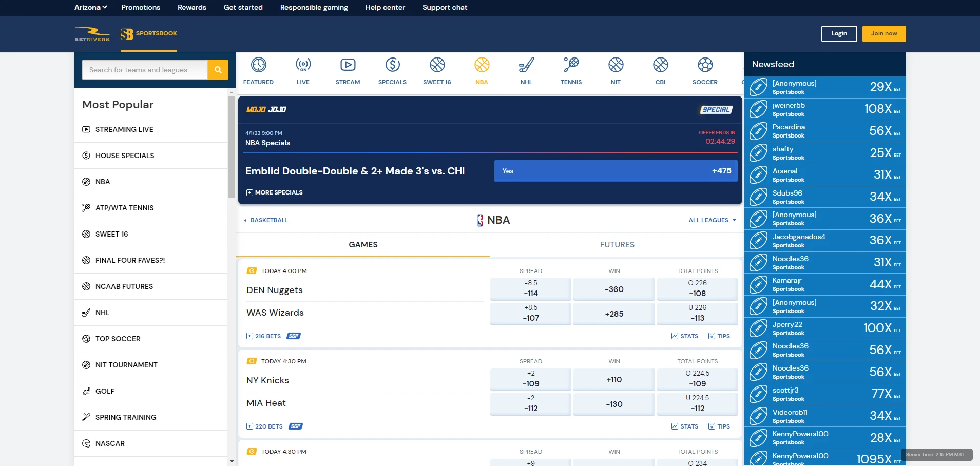The height and width of the screenshot is (466, 980).
Task: Open ATP/WTA Tennis in sidebar
Action: (151, 208)
